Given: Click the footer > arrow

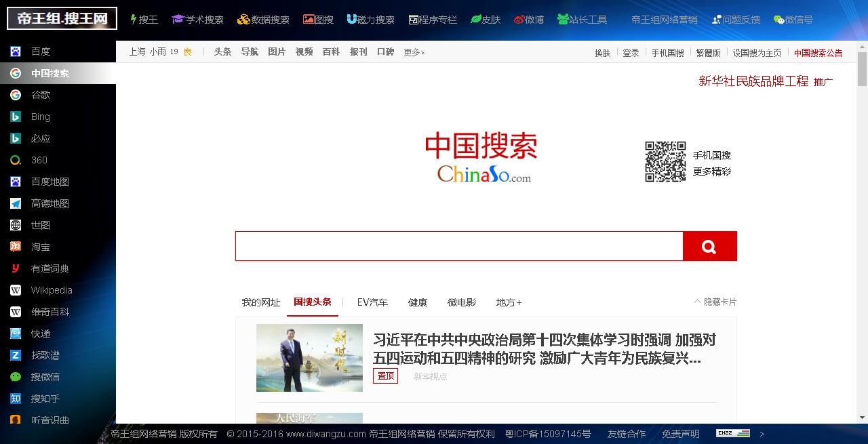Looking at the screenshot, I should (x=762, y=434).
